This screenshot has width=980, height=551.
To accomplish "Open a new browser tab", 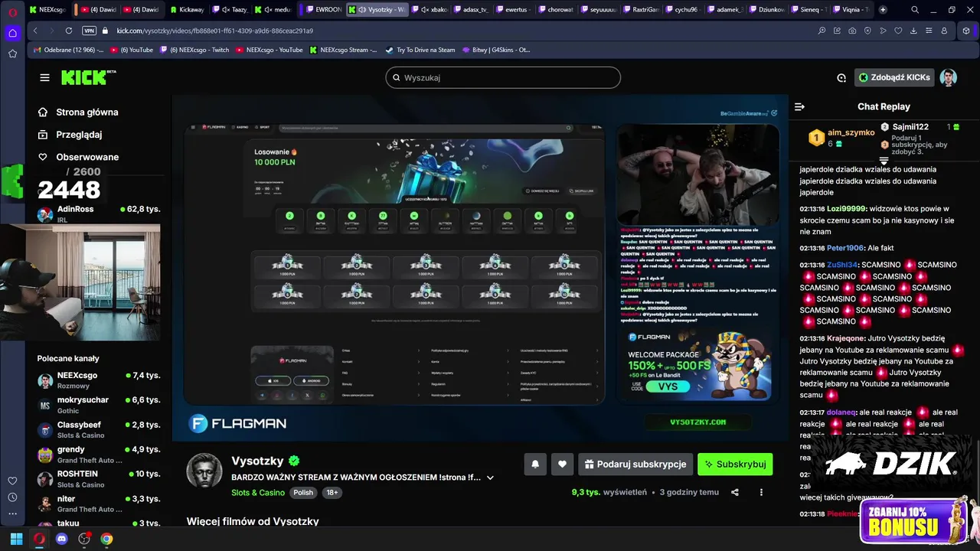I will pos(883,10).
